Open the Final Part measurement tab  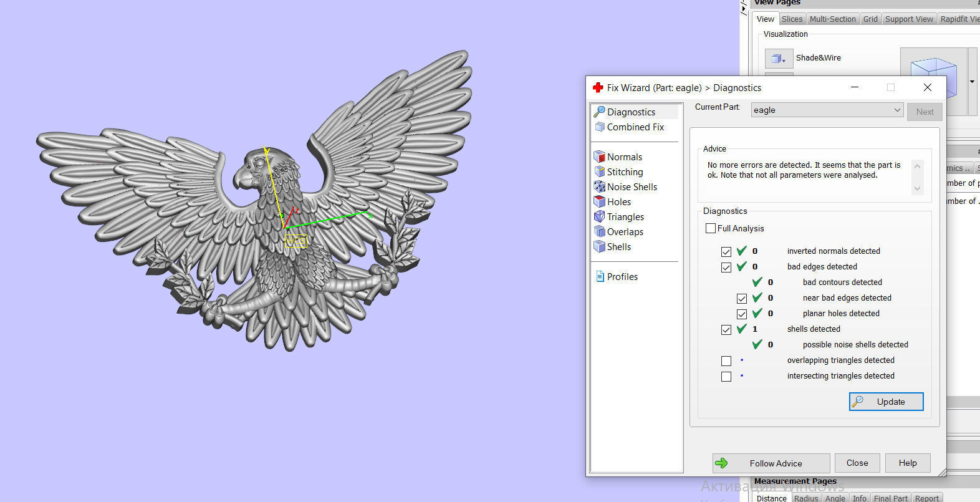[890, 498]
